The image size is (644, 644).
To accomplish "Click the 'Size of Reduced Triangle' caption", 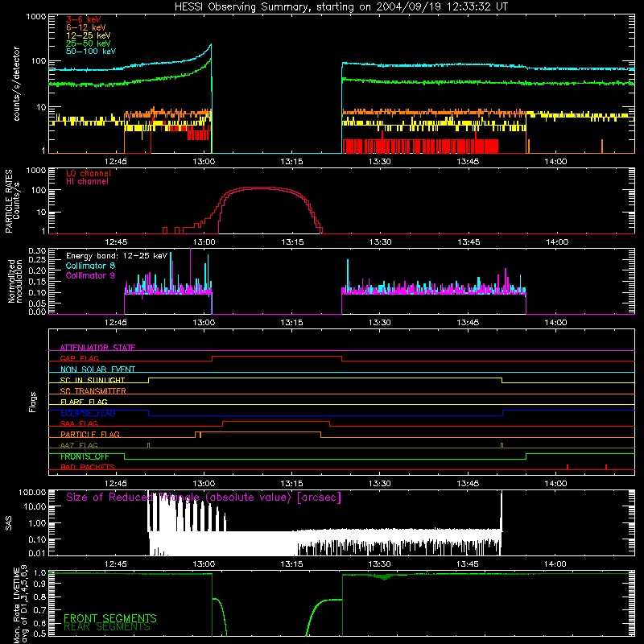I will click(x=204, y=497).
